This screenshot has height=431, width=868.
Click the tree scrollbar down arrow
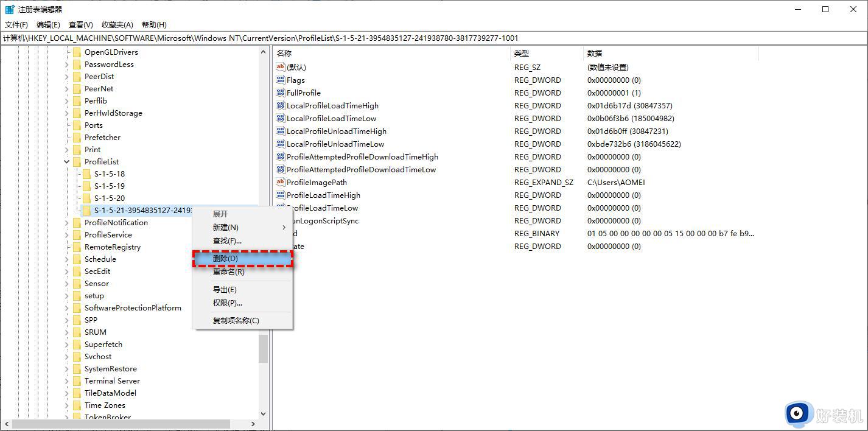click(x=263, y=414)
